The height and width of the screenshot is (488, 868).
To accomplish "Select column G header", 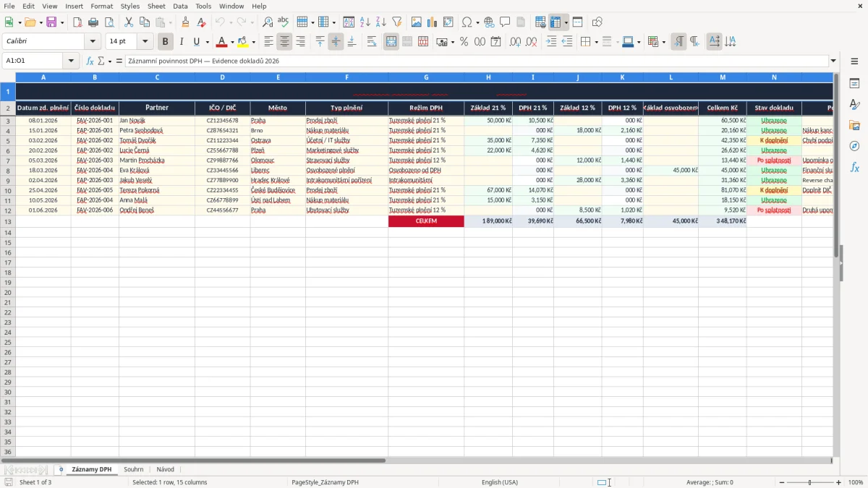I will tap(426, 77).
